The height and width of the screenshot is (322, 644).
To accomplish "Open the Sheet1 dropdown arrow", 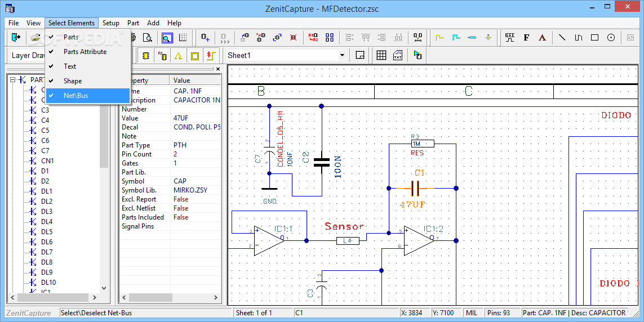I will point(342,55).
